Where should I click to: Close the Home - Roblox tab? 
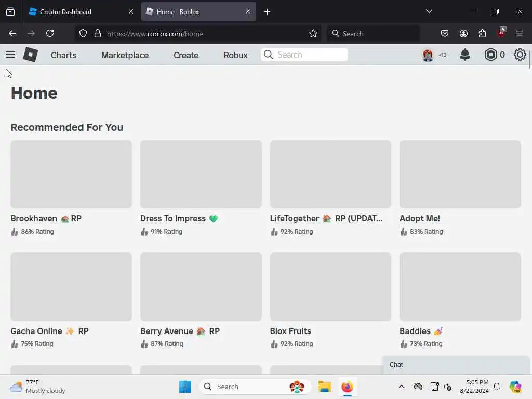[248, 12]
